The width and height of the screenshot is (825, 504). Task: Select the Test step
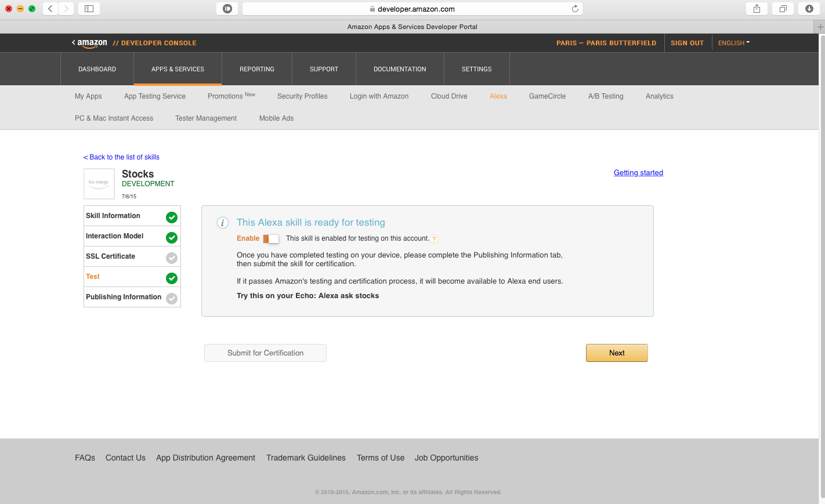(132, 277)
